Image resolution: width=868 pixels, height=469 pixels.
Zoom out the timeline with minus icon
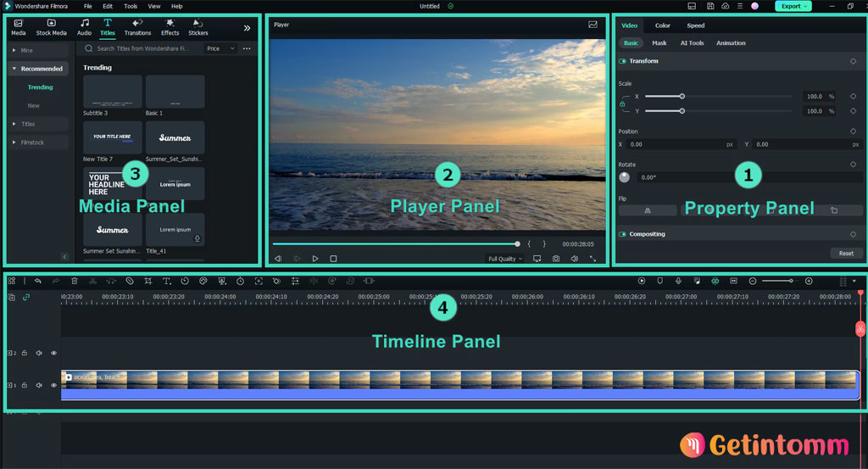click(x=753, y=282)
